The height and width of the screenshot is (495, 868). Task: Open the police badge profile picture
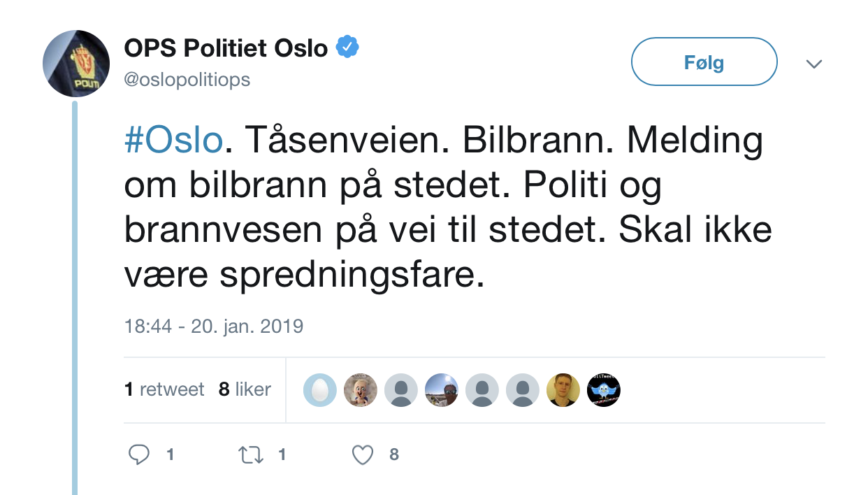[x=76, y=64]
